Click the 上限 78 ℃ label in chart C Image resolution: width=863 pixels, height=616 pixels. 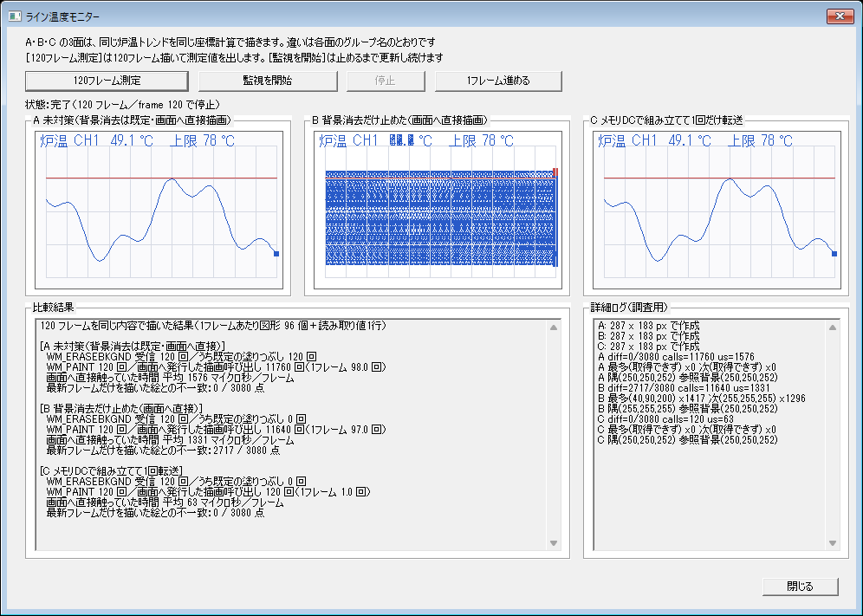point(760,141)
